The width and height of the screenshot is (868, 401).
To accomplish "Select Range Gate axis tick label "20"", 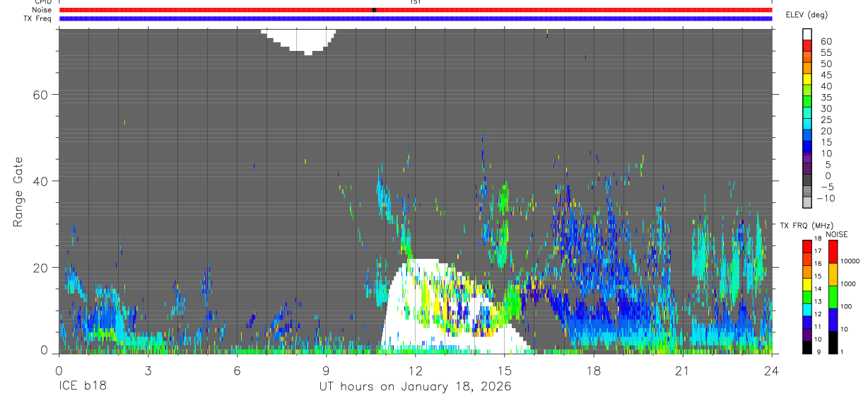I will (41, 267).
